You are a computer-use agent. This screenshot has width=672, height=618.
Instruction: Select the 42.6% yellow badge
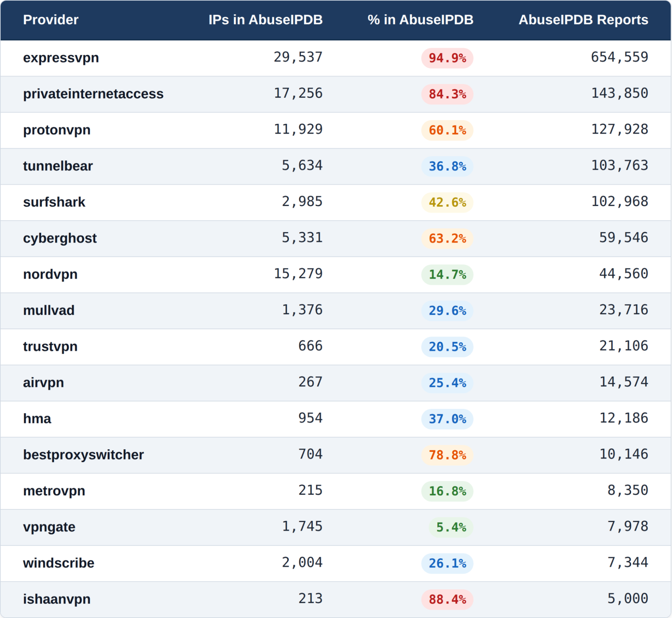pyautogui.click(x=447, y=203)
